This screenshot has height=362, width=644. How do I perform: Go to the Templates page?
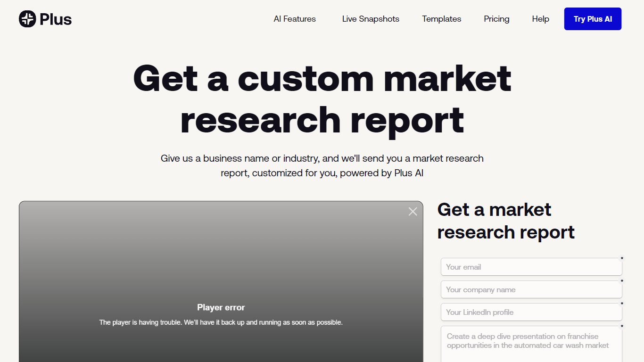441,19
